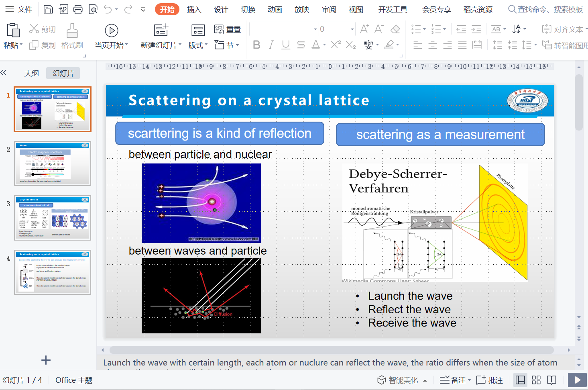The height and width of the screenshot is (390, 588).
Task: Open Print Preview icon
Action: coord(93,9)
